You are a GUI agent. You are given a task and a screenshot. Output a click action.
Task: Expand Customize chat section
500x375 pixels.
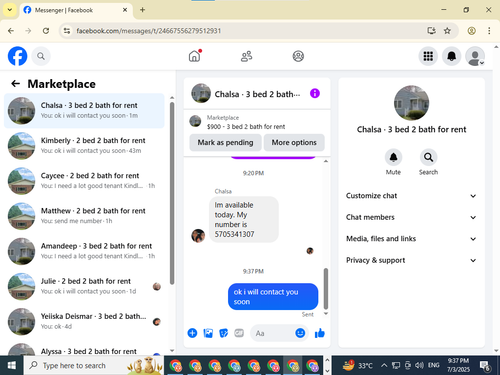(x=411, y=196)
